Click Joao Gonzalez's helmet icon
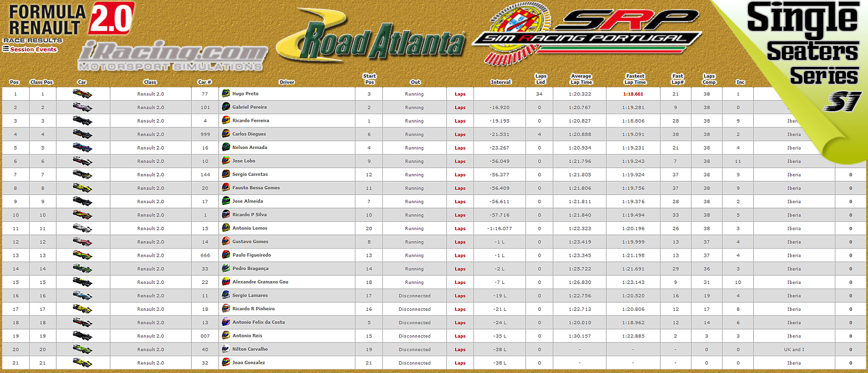 click(x=226, y=363)
